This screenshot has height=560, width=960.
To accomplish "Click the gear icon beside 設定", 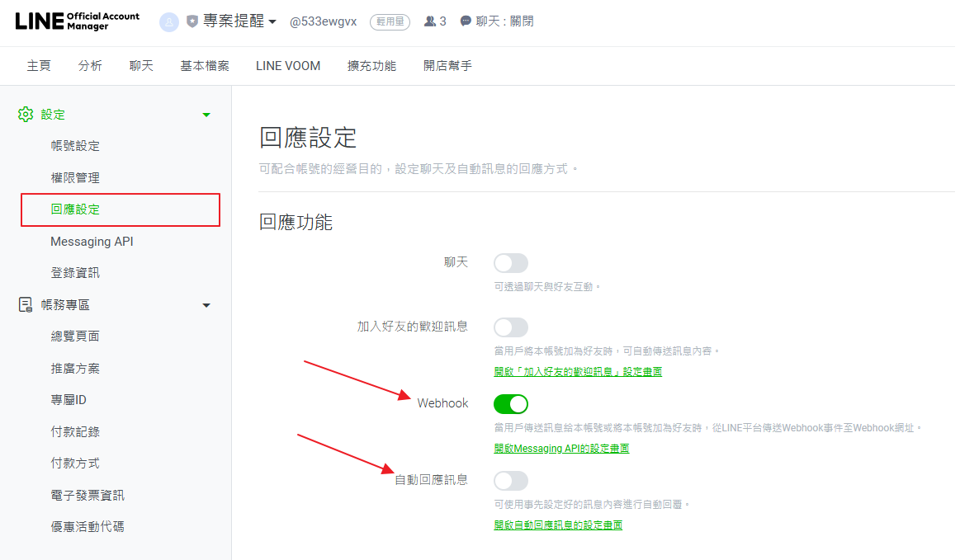I will [x=26, y=115].
